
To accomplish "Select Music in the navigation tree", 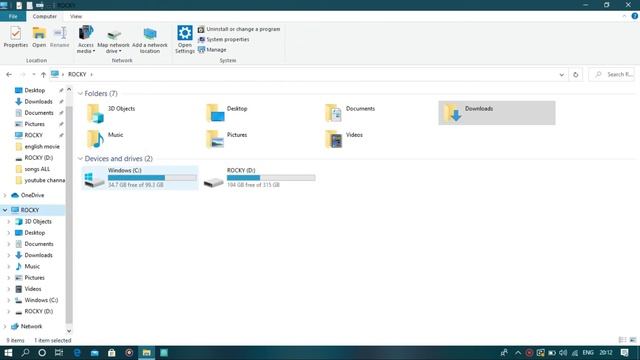I will [x=32, y=267].
